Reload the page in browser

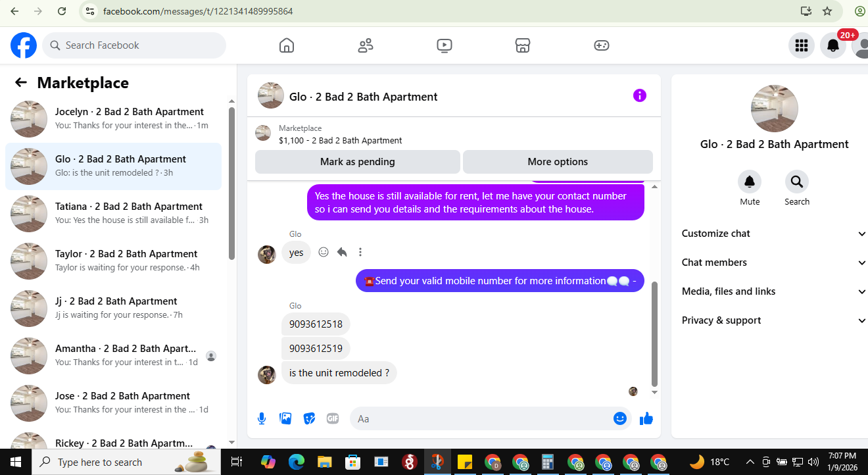coord(61,11)
